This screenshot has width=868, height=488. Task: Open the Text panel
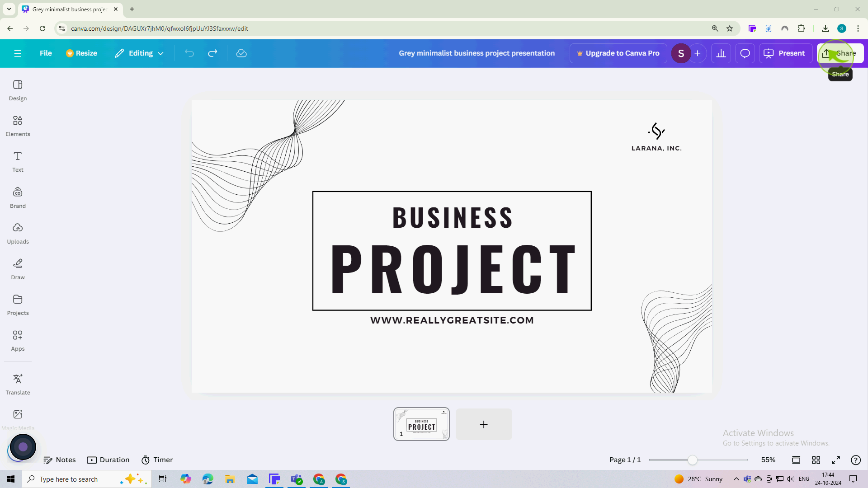(18, 162)
